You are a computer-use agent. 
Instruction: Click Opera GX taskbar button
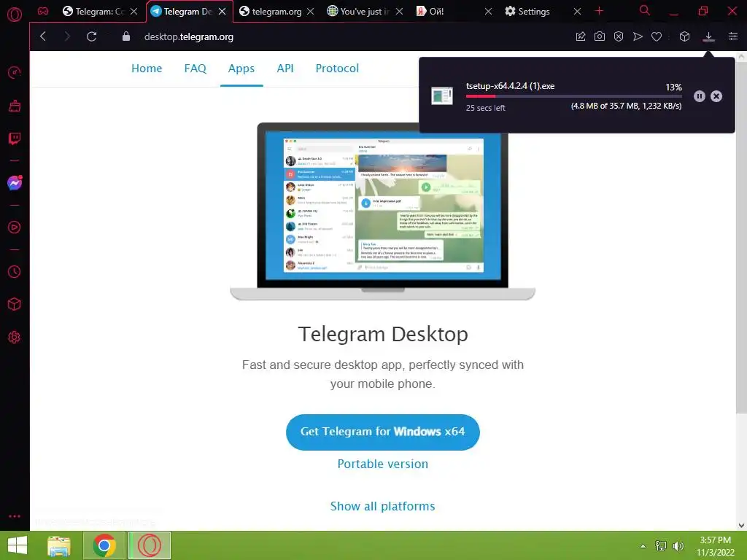point(149,545)
